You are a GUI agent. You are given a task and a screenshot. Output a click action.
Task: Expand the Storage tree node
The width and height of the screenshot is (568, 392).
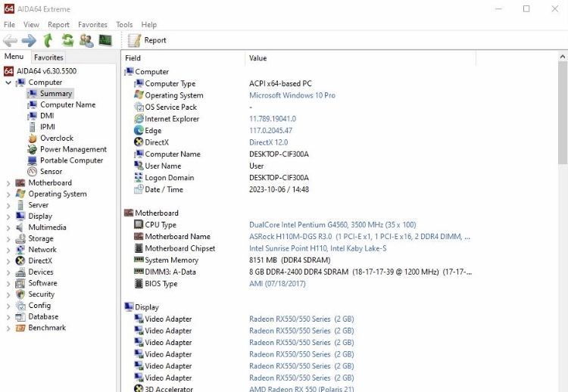click(8, 239)
